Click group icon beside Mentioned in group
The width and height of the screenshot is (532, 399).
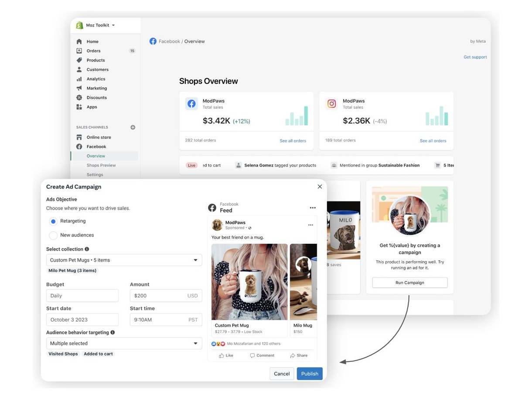click(x=334, y=165)
